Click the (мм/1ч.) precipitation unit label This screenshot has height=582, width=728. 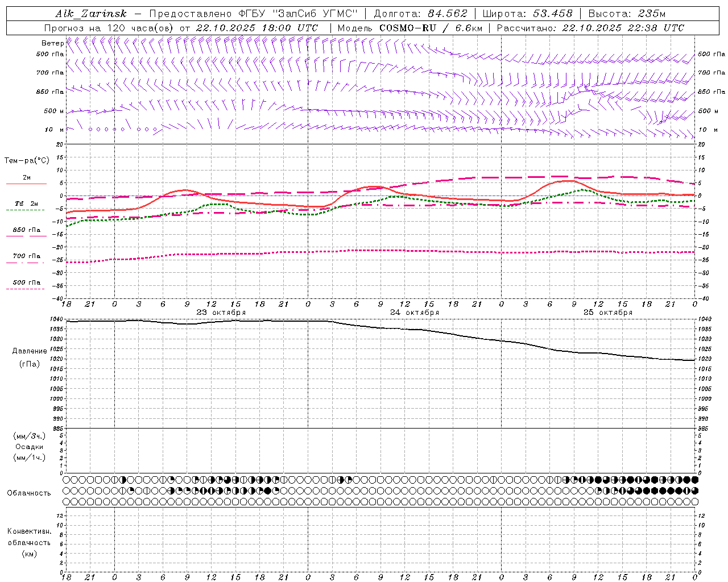click(30, 458)
